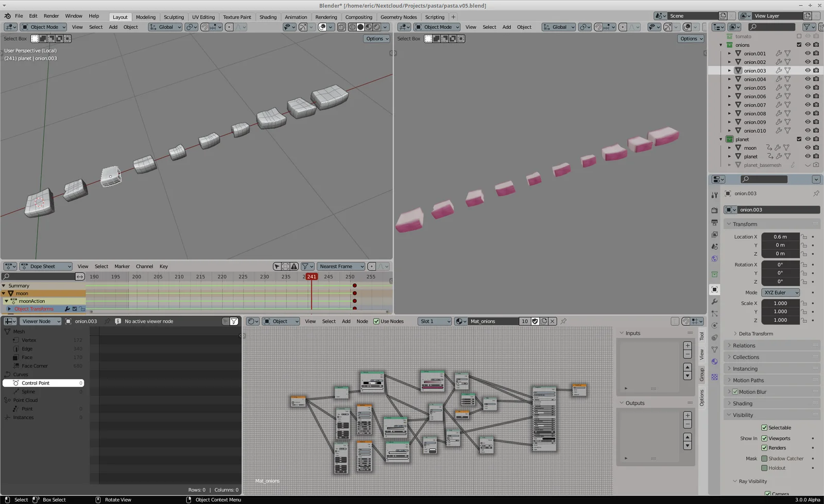The width and height of the screenshot is (824, 504).
Task: Switch to the Shading workspace tab
Action: tap(268, 16)
